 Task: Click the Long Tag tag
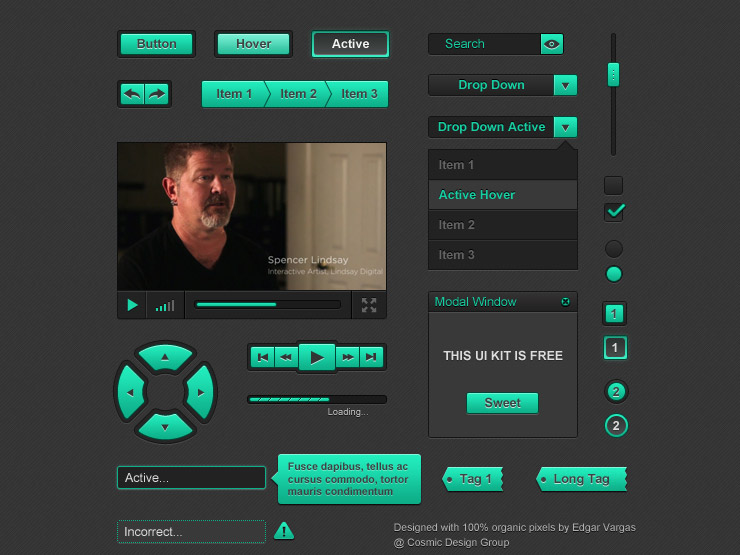[x=581, y=479]
